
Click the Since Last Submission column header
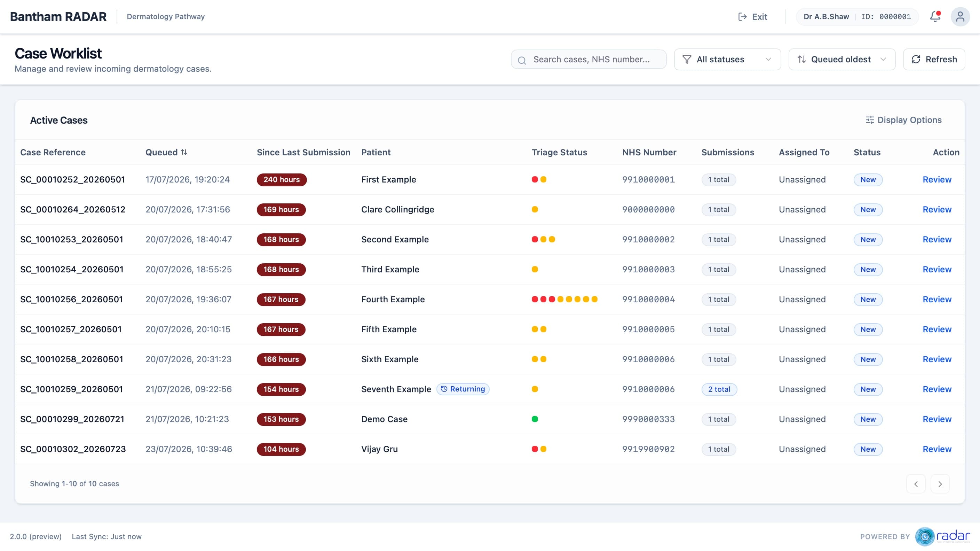[x=303, y=152]
